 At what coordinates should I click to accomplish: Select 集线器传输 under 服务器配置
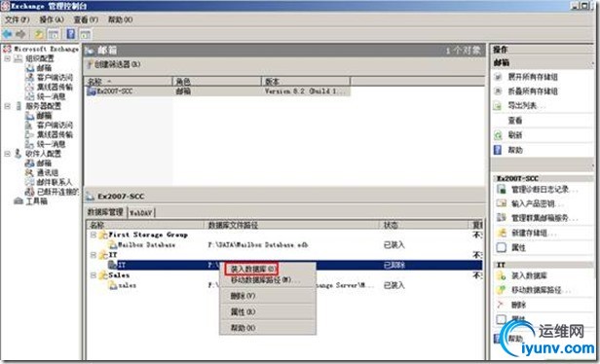click(55, 134)
